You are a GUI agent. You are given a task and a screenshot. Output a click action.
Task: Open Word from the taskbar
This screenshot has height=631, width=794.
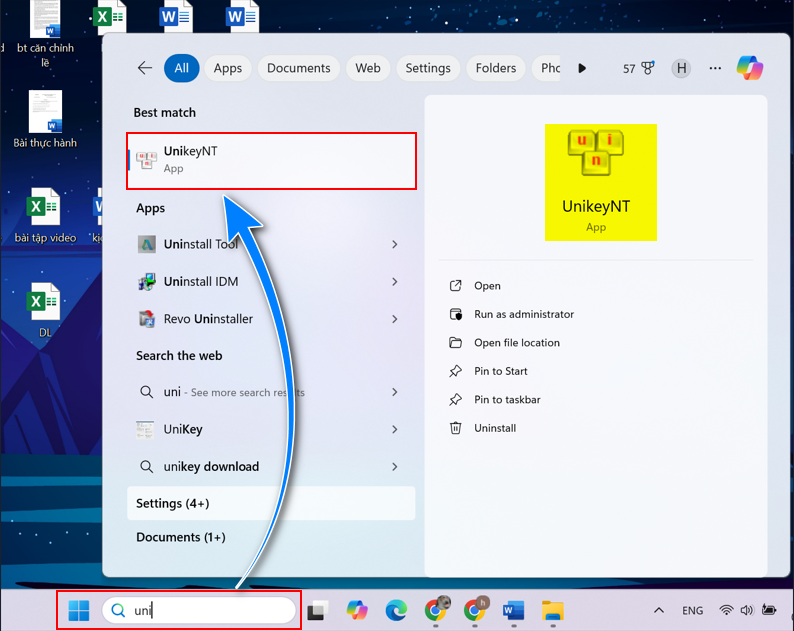pyautogui.click(x=514, y=610)
